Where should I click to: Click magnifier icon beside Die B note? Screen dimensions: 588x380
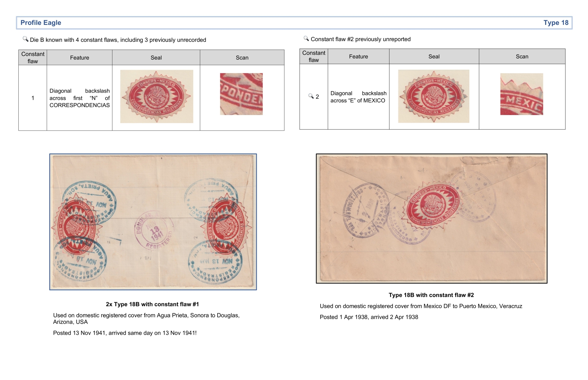tap(26, 39)
